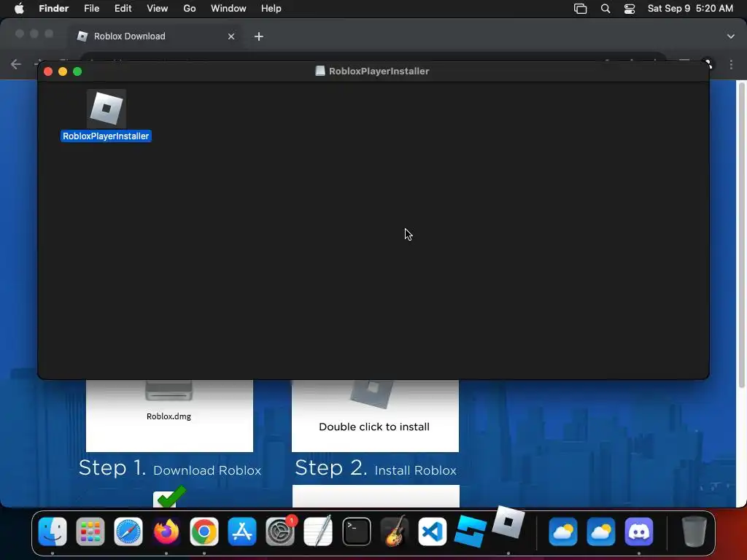The height and width of the screenshot is (560, 747).
Task: Open the Window menu
Action: (x=228, y=9)
